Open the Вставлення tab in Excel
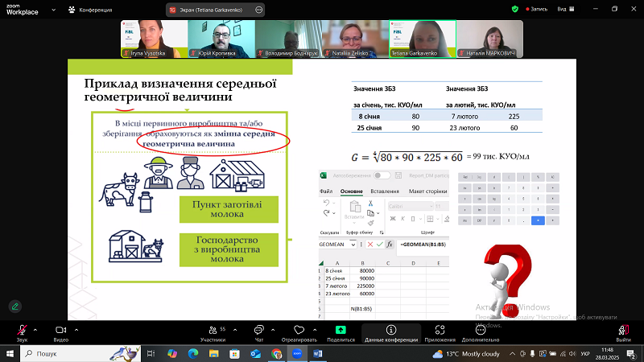The height and width of the screenshot is (362, 644). [385, 191]
